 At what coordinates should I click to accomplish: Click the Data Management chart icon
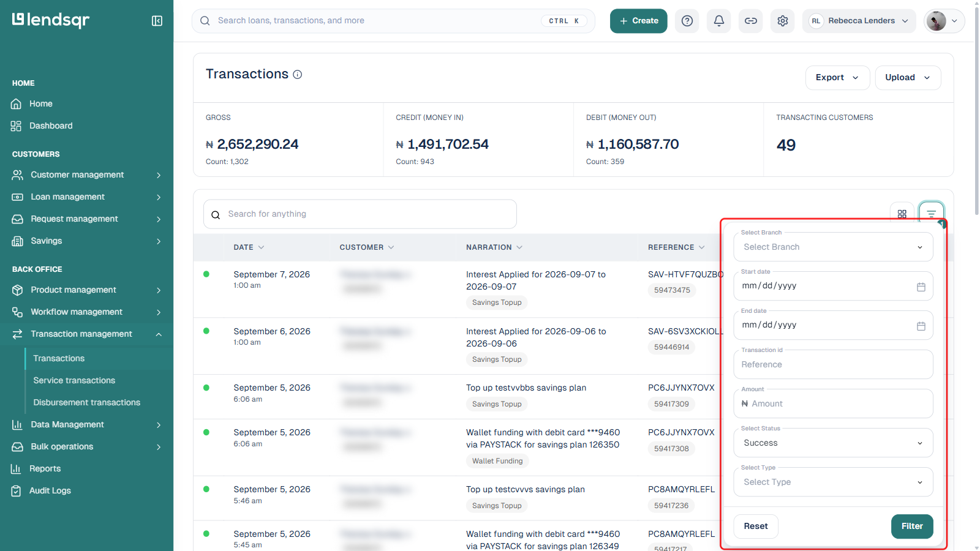pyautogui.click(x=18, y=425)
